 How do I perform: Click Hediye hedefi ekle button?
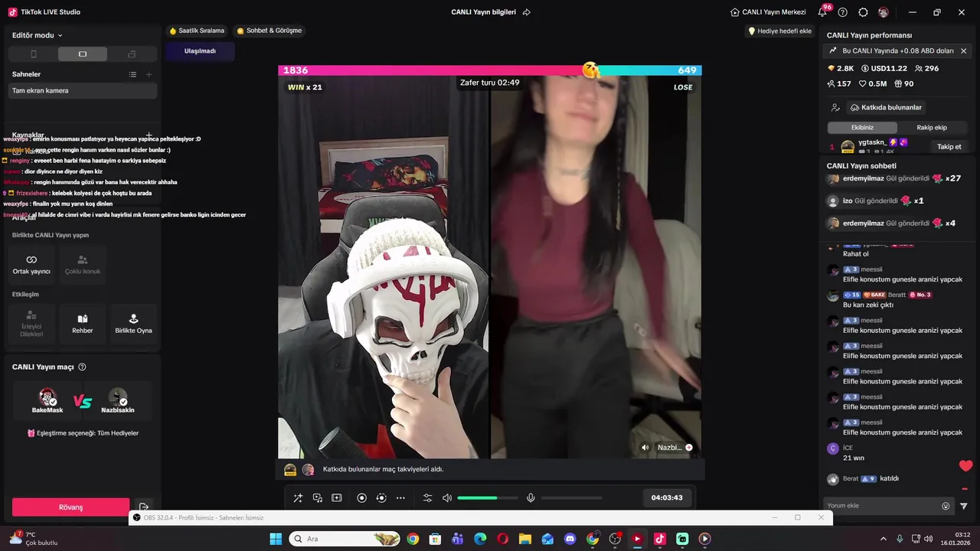780,31
